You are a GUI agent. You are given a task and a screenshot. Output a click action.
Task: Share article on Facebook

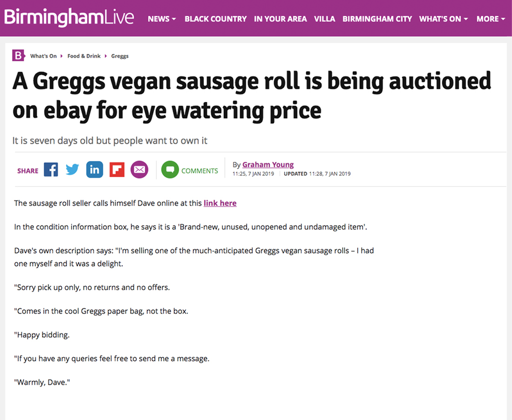(x=51, y=170)
